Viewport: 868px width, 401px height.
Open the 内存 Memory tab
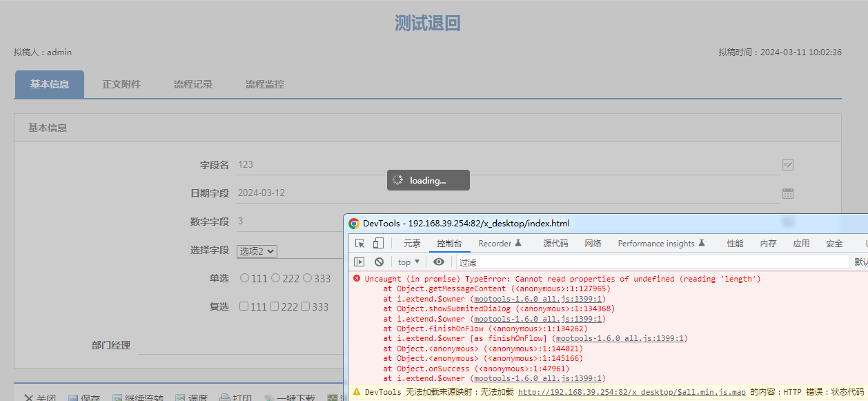tap(768, 244)
